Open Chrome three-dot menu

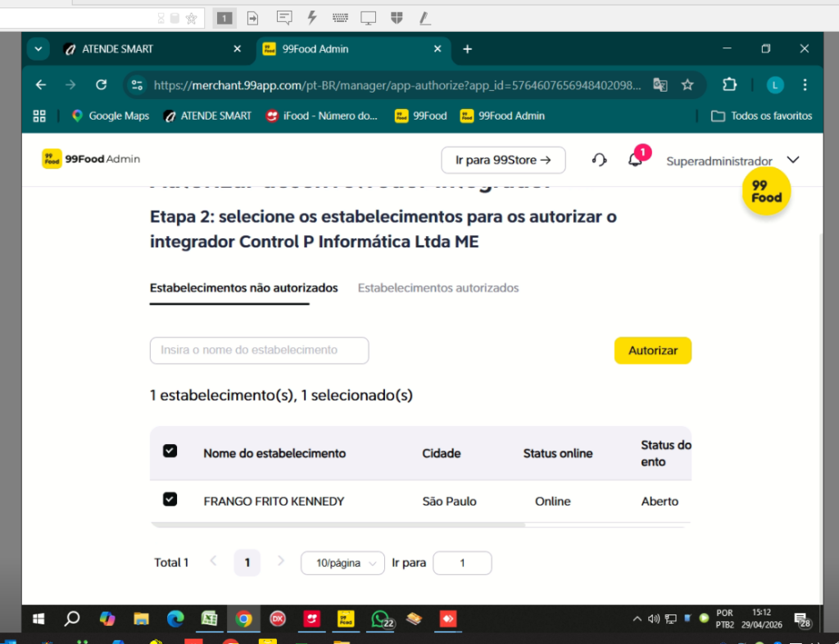click(805, 84)
